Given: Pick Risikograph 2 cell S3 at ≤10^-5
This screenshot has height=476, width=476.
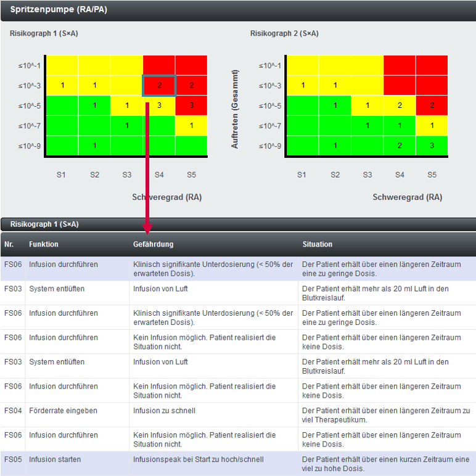Looking at the screenshot, I should [x=367, y=105].
